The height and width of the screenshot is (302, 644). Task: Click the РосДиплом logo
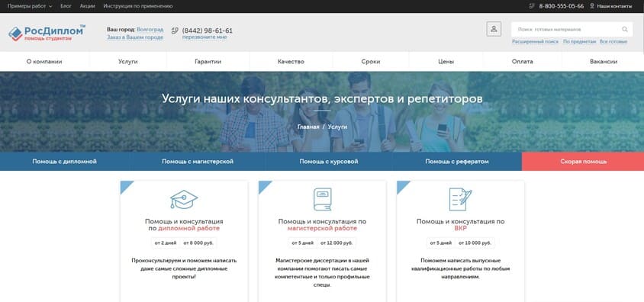(47, 33)
